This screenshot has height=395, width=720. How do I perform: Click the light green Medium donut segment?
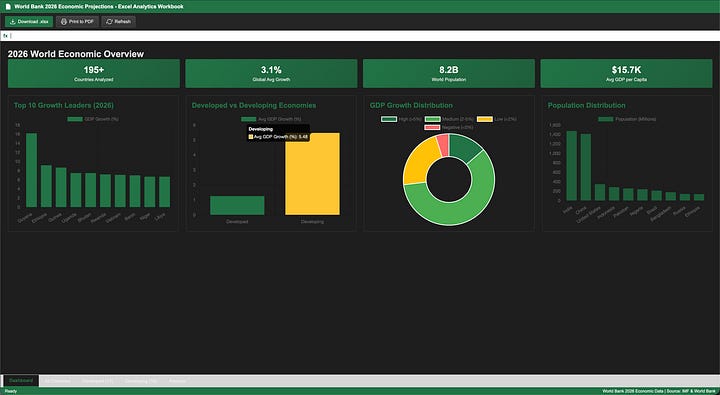click(464, 209)
